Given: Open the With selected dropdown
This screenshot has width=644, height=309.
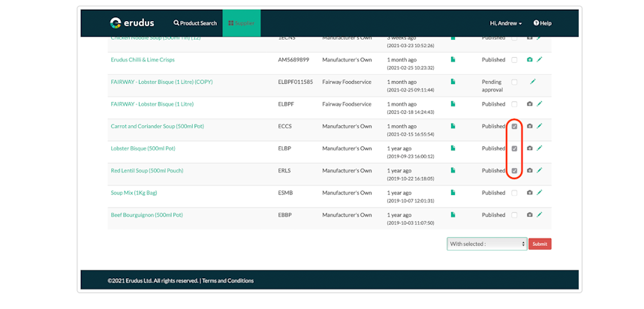Looking at the screenshot, I should (486, 244).
